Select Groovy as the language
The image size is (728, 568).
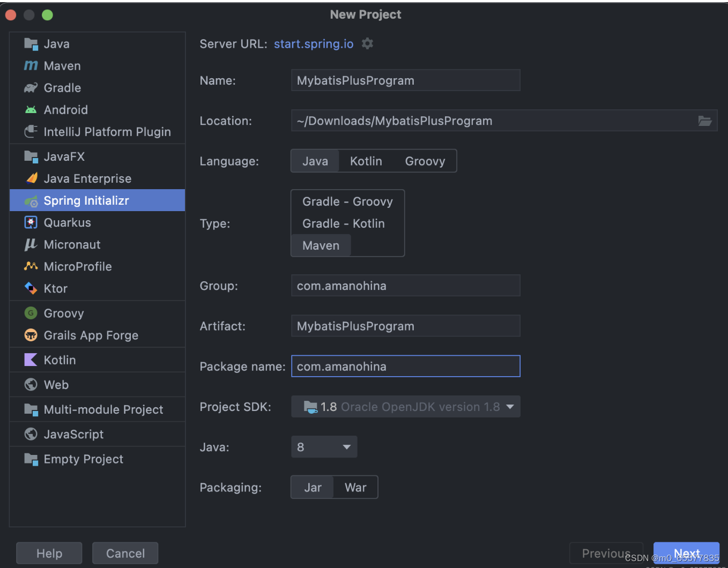point(425,161)
